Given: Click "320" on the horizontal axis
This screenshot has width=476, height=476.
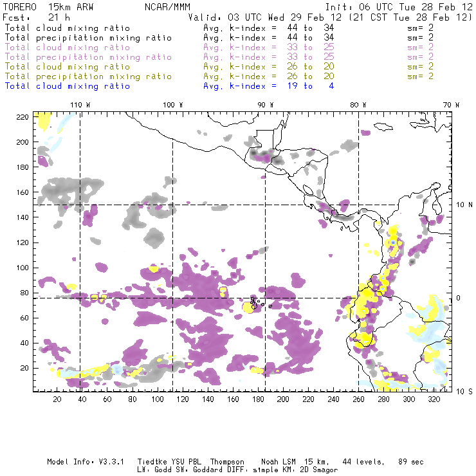Looking at the screenshot, I should [434, 399].
